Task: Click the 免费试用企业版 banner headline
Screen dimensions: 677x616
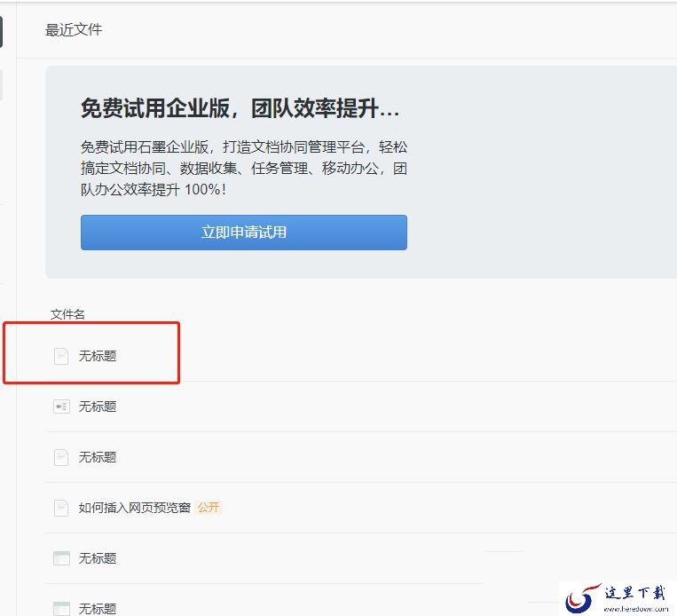Action: point(240,108)
